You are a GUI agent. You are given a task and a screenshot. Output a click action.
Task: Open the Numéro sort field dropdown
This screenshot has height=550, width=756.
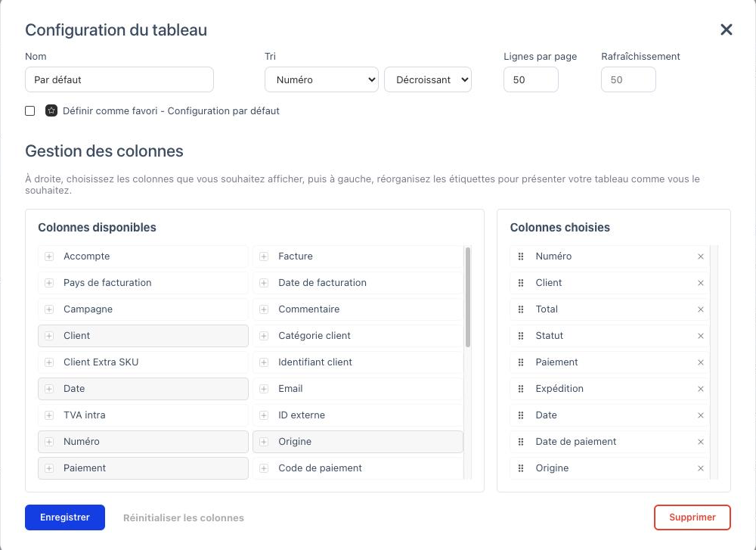pyautogui.click(x=321, y=79)
